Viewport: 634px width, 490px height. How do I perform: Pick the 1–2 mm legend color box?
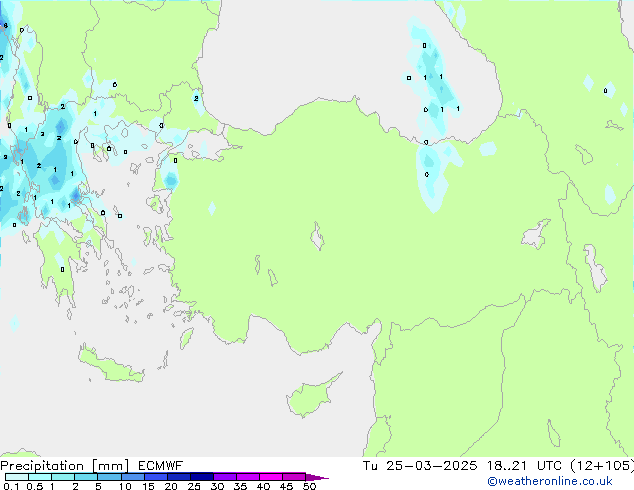(63, 477)
